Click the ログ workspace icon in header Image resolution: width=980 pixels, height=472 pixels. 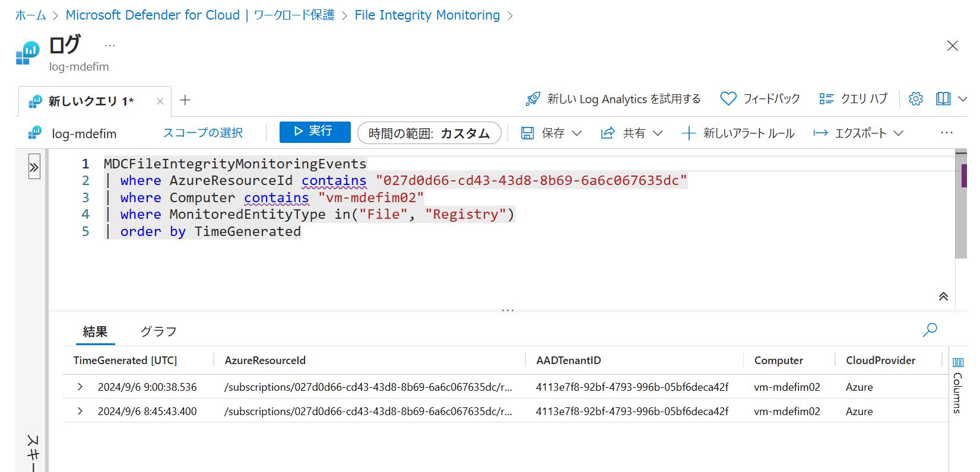[27, 52]
